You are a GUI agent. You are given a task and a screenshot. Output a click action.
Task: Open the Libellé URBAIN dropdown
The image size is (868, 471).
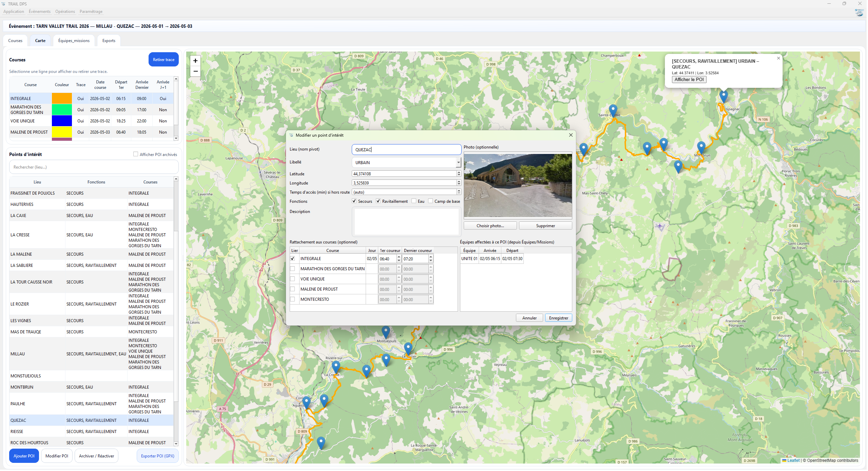coord(458,163)
